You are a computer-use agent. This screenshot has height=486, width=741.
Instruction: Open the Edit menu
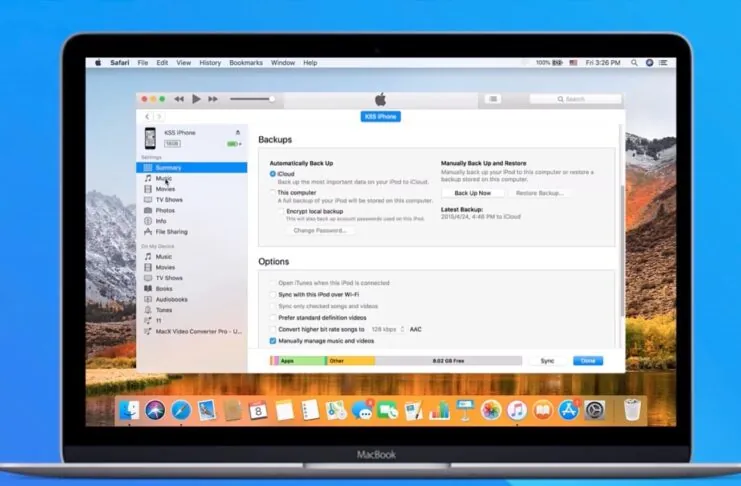coord(162,62)
